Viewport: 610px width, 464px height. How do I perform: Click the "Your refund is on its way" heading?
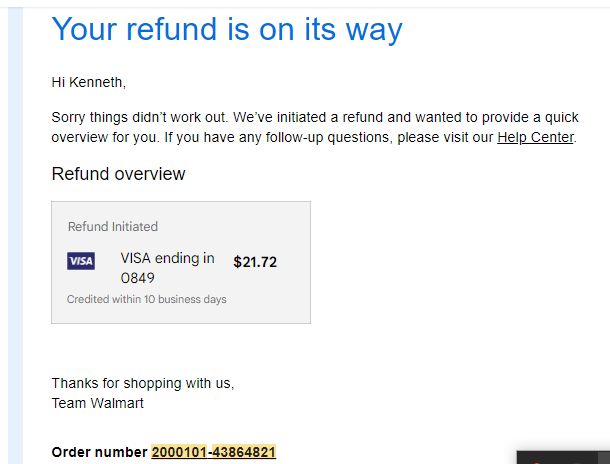click(227, 29)
